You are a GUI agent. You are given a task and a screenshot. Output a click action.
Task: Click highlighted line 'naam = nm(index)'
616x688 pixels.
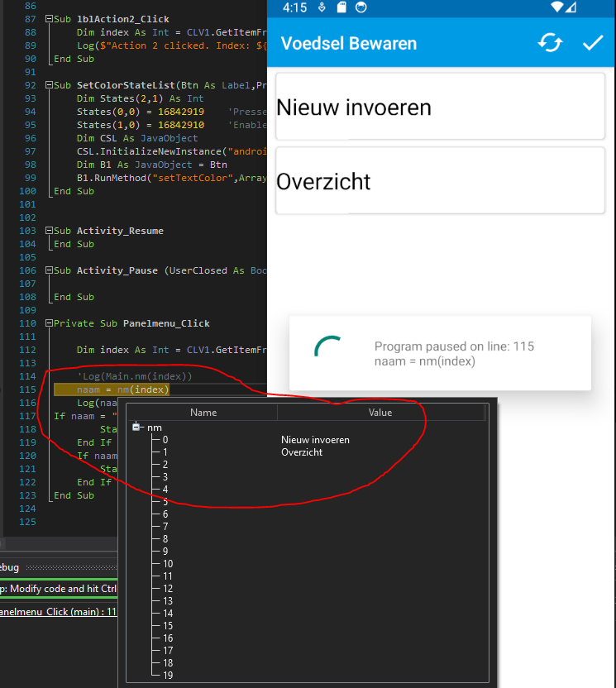[112, 389]
